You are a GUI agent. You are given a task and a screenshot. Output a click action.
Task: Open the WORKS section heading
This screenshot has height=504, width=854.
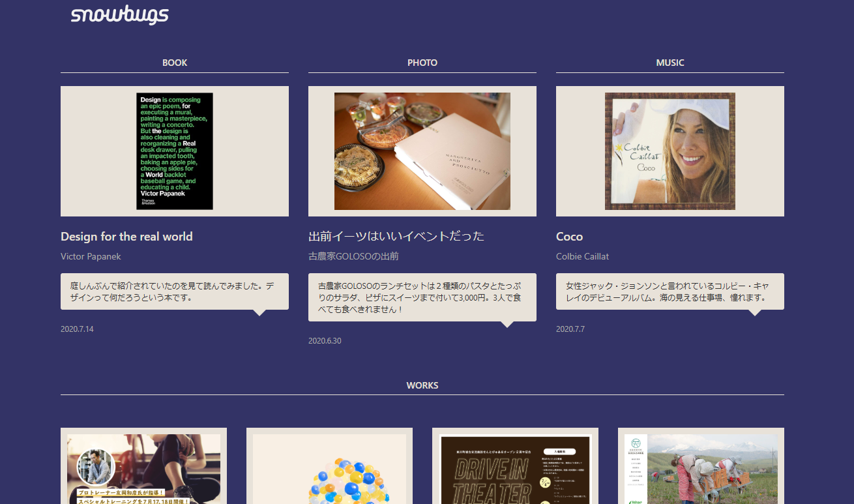pos(422,385)
